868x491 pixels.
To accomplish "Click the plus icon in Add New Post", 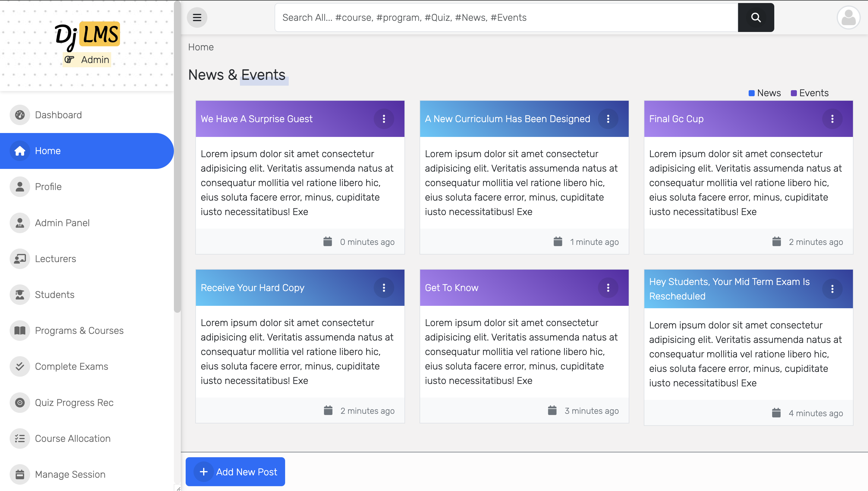I will [x=203, y=472].
